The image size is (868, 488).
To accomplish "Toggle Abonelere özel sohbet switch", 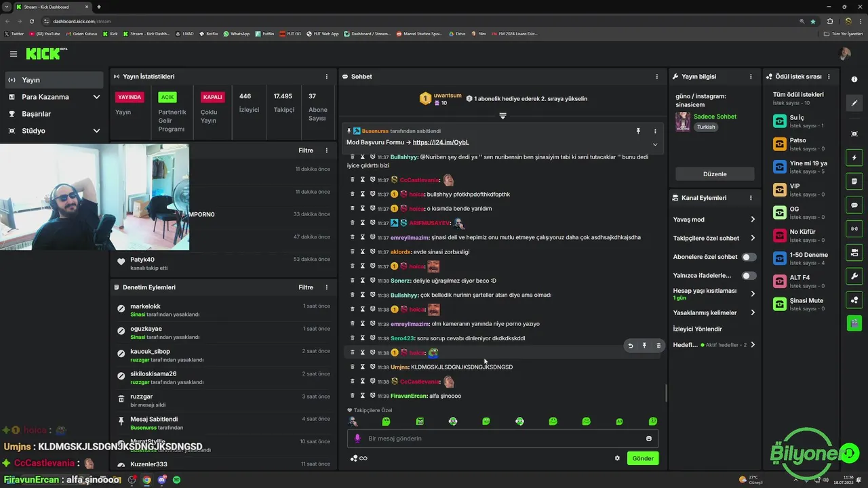I will coord(749,257).
